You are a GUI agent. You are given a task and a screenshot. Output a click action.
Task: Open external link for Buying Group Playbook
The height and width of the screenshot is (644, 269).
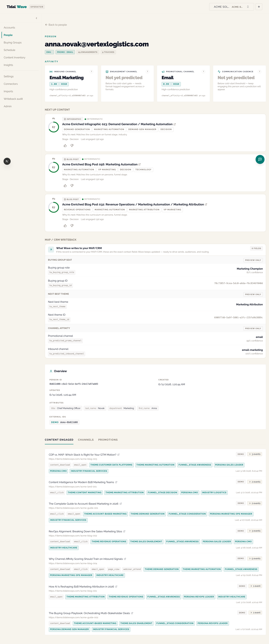(132, 613)
